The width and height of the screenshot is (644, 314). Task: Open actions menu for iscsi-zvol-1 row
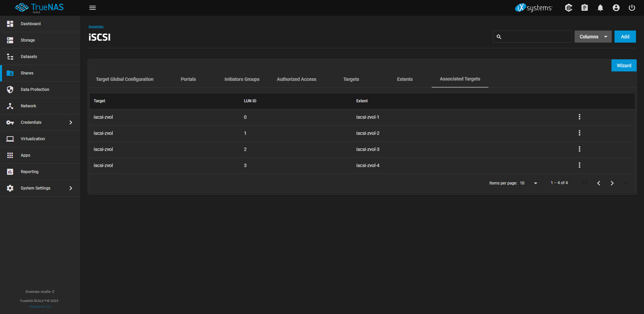579,117
